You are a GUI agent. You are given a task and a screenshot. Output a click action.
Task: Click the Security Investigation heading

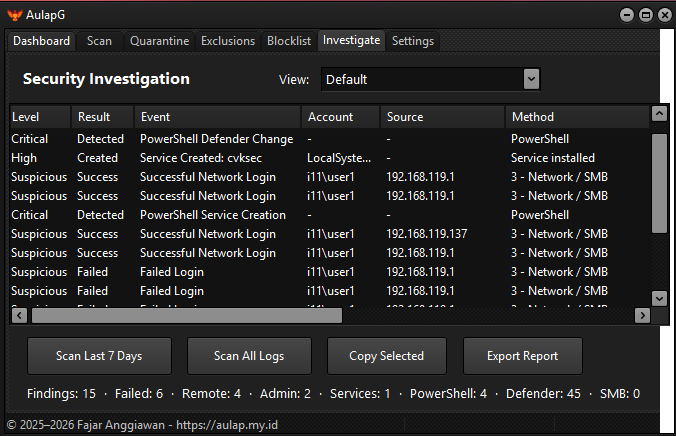pyautogui.click(x=106, y=79)
